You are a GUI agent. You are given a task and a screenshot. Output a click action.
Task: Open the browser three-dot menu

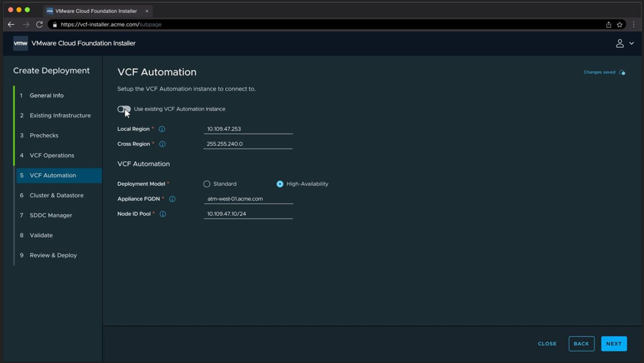pos(634,25)
